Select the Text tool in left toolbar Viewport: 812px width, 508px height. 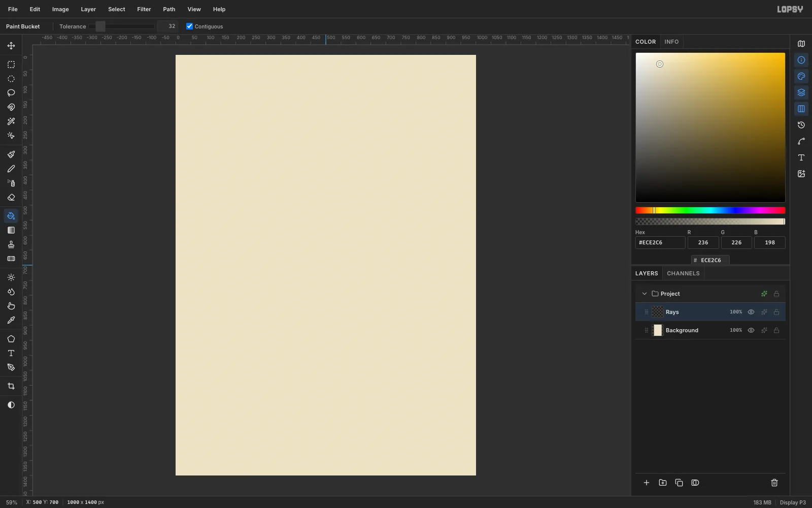[x=11, y=353]
